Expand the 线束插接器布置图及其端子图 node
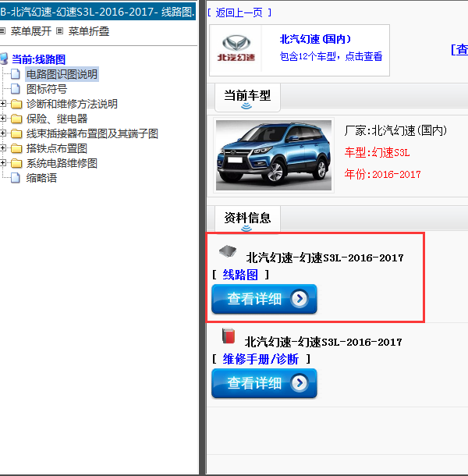Screen dimensions: 468x476 coord(3,133)
